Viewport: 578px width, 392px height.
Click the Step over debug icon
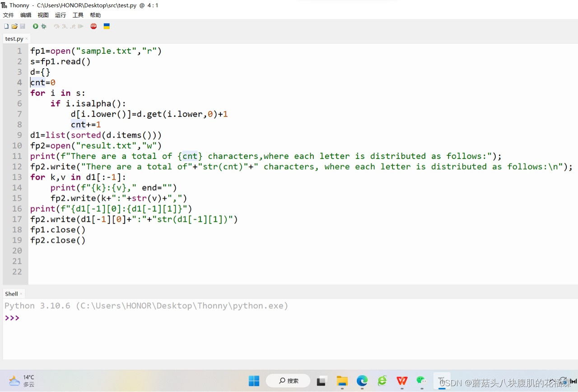[x=56, y=26]
